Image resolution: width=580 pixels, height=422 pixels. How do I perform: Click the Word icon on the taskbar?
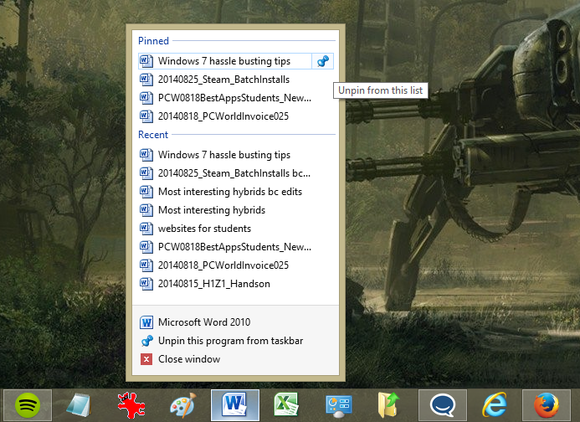coord(235,405)
